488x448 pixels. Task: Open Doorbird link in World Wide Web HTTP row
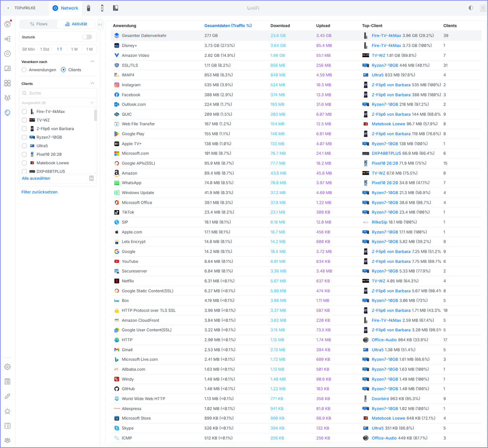[x=380, y=399]
